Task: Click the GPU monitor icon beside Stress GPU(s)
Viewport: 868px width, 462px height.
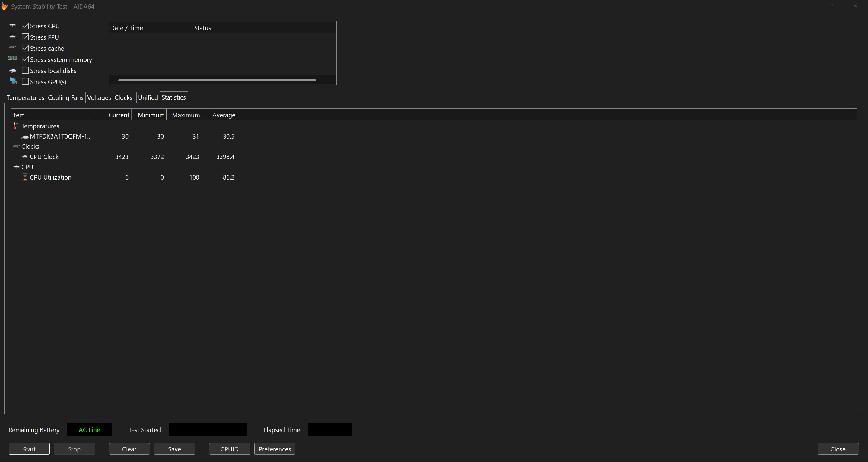Action: click(x=13, y=81)
